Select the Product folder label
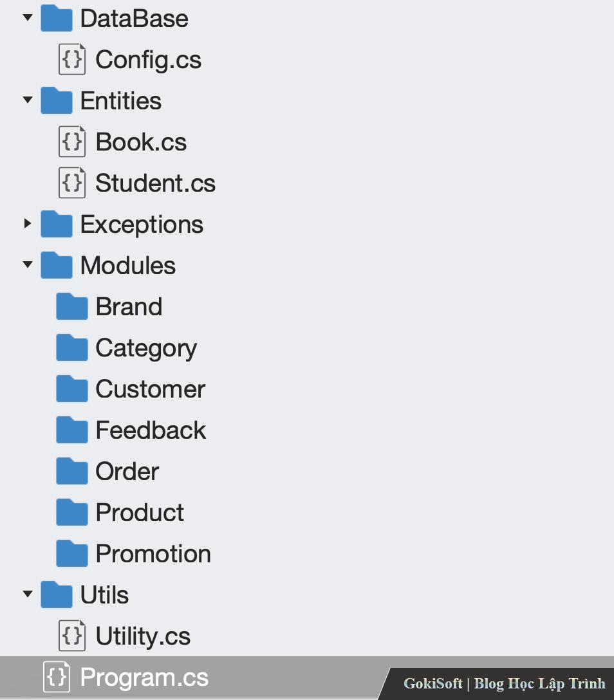Screen dimensions: 614x700 [x=140, y=513]
